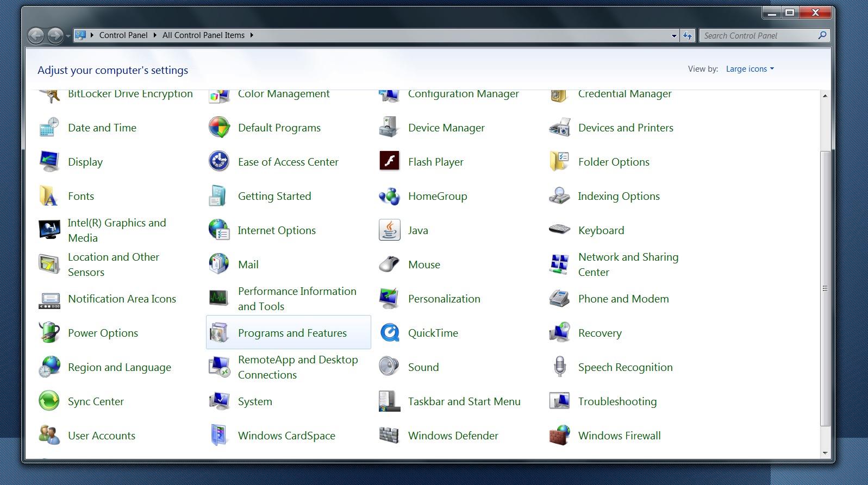Open Folder Options icon

(x=560, y=162)
